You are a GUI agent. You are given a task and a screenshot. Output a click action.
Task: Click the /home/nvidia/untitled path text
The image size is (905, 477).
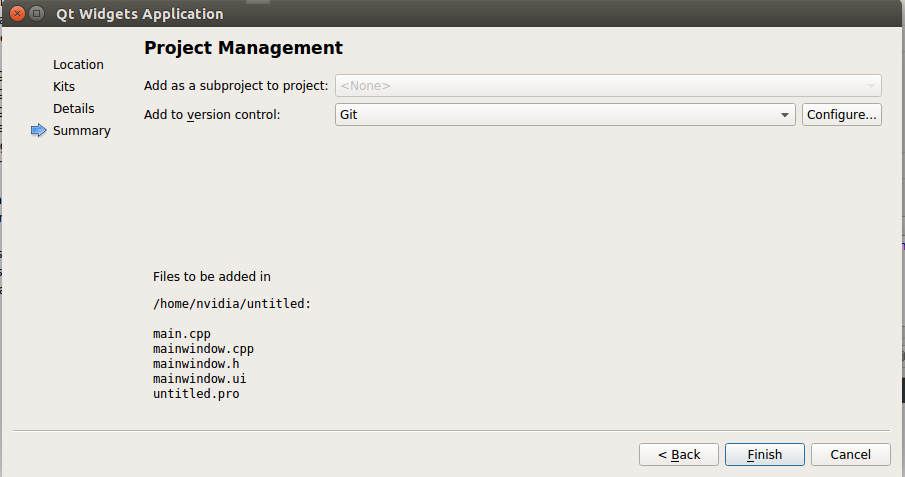(232, 304)
